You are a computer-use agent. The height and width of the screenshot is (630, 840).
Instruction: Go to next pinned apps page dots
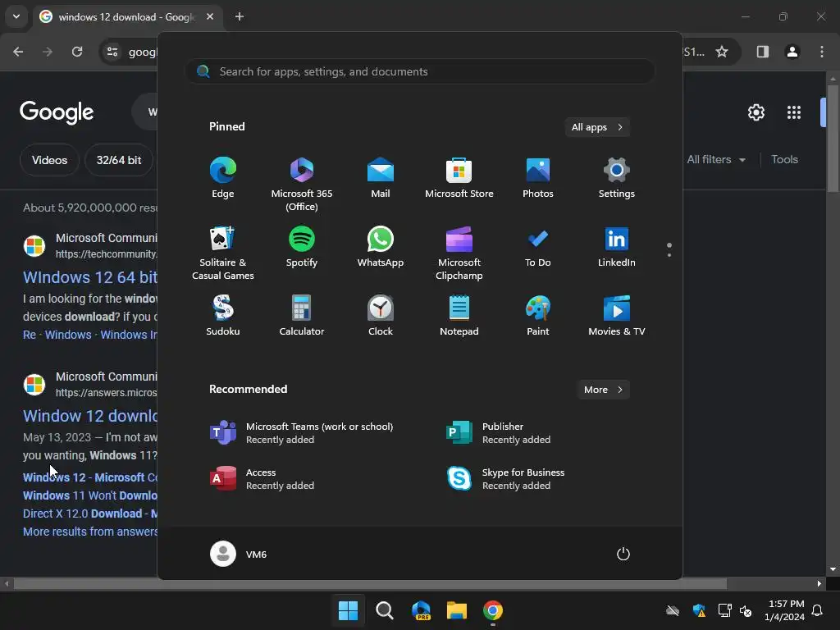(x=669, y=249)
